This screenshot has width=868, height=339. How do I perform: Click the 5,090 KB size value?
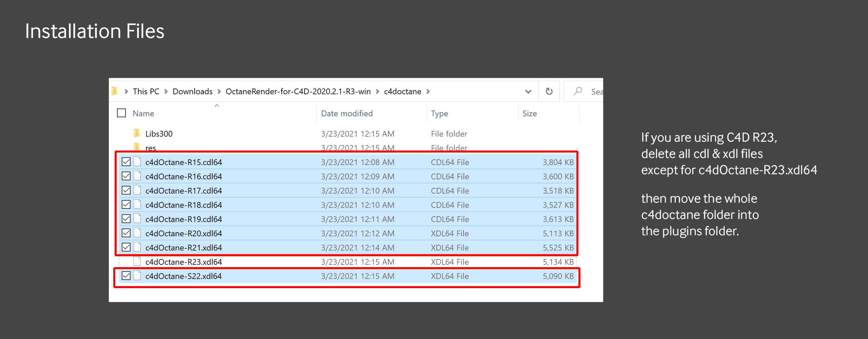(558, 276)
